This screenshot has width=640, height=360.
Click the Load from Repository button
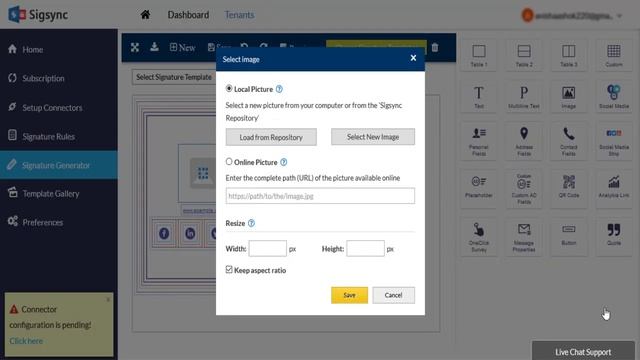(271, 137)
